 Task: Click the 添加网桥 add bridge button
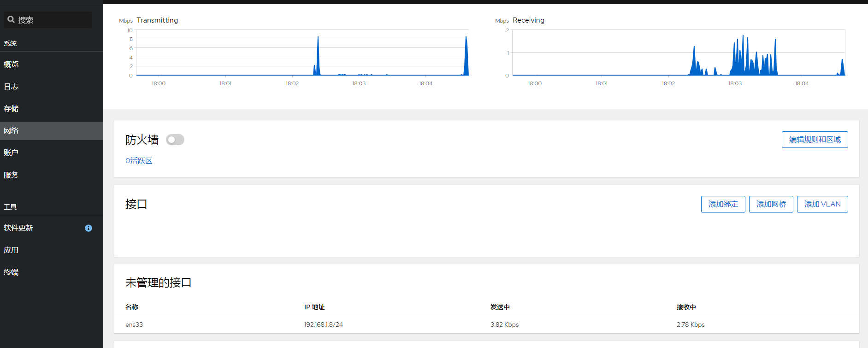pyautogui.click(x=771, y=204)
